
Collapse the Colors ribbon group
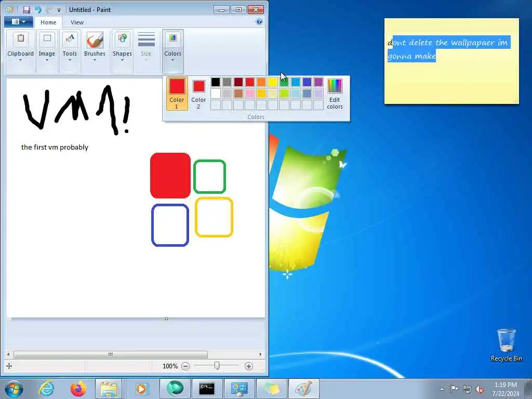[172, 51]
